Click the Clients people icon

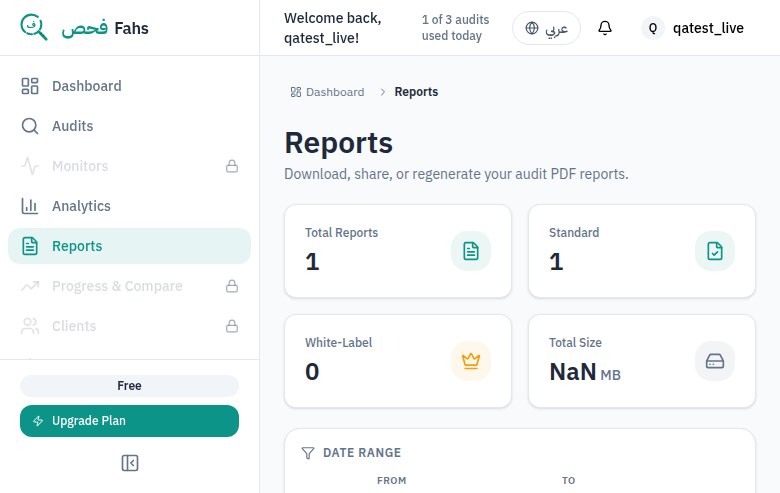30,326
